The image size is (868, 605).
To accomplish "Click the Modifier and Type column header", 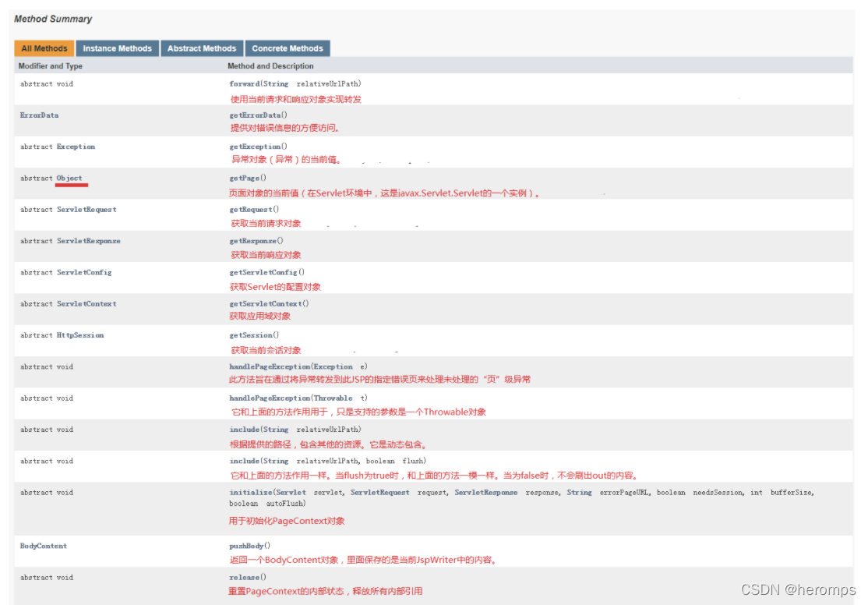I will [x=51, y=66].
